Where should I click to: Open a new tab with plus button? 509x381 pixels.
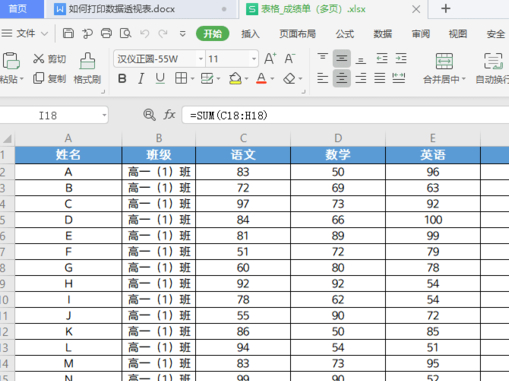click(445, 9)
